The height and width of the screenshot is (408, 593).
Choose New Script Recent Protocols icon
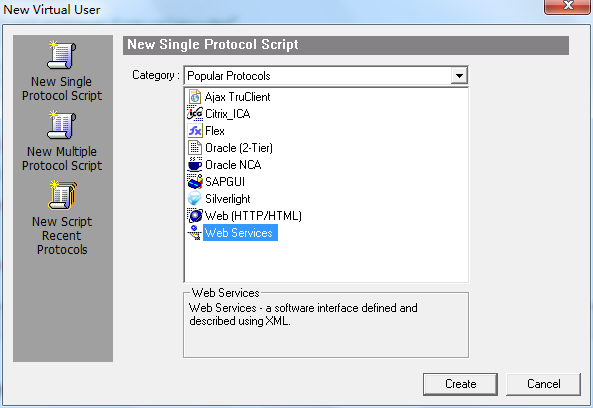click(x=62, y=195)
